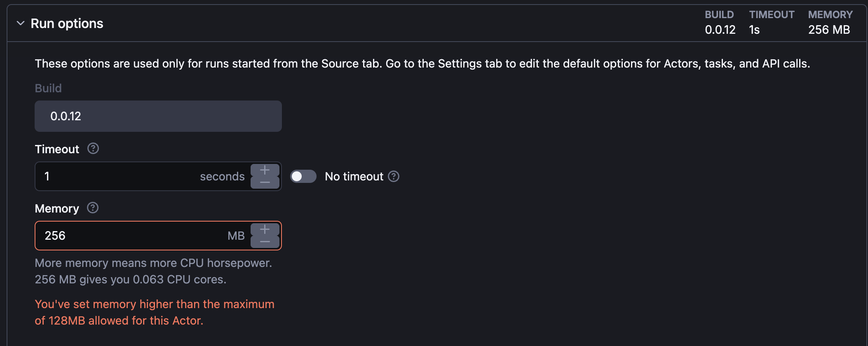Click the No timeout label
Image resolution: width=868 pixels, height=346 pixels.
[354, 176]
